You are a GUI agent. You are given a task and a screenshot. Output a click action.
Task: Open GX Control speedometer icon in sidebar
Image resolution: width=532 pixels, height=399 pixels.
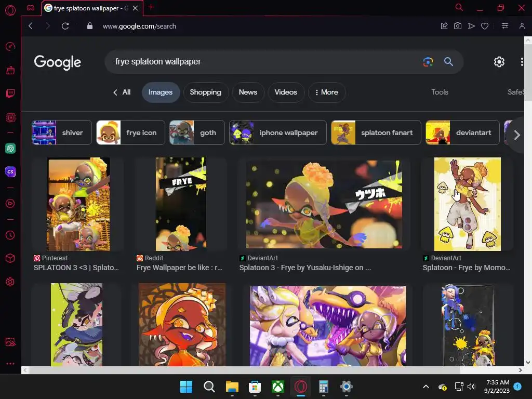point(10,46)
